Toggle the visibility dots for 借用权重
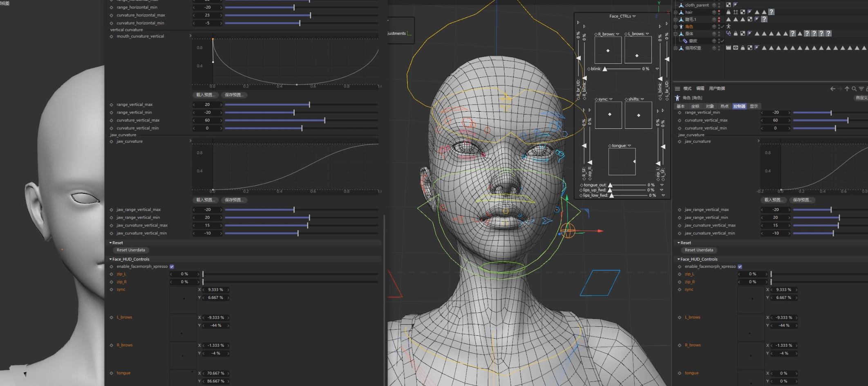868x386 pixels. (719, 48)
